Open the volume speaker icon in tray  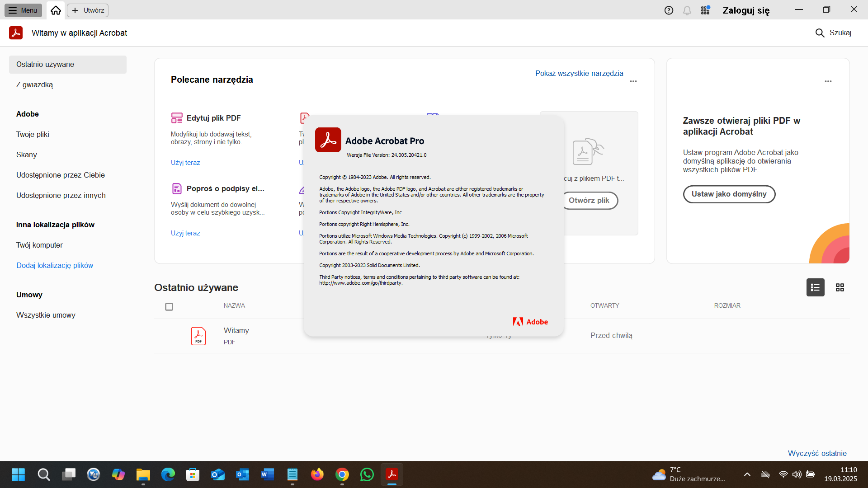click(797, 474)
